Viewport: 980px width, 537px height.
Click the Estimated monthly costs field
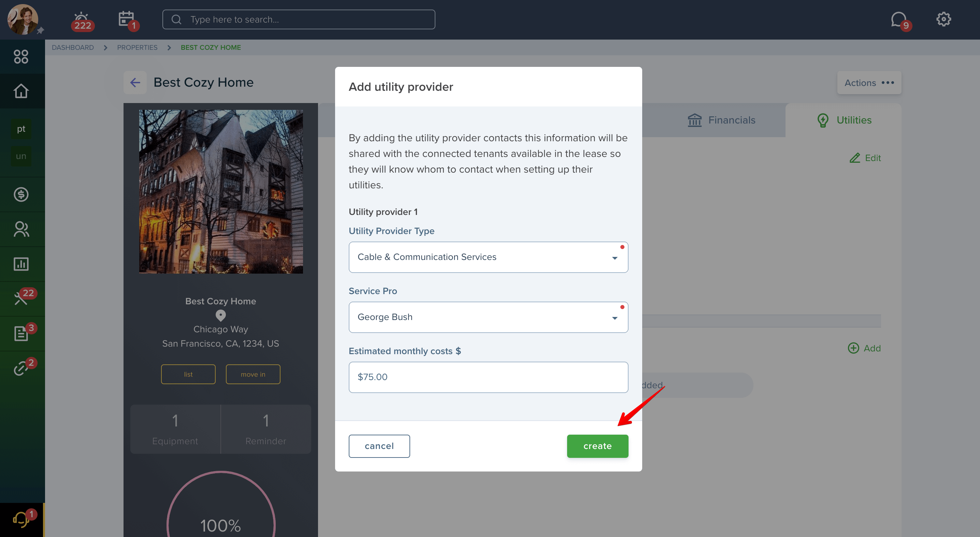click(488, 377)
